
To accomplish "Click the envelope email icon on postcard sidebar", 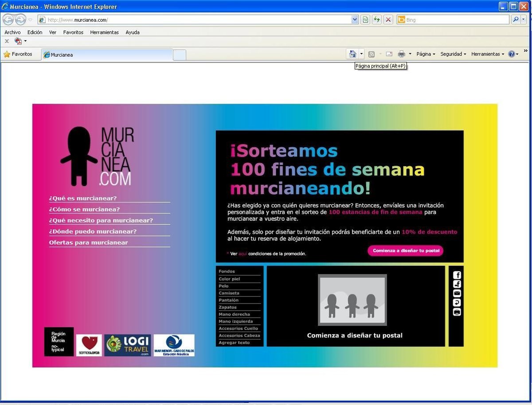I will tap(457, 293).
